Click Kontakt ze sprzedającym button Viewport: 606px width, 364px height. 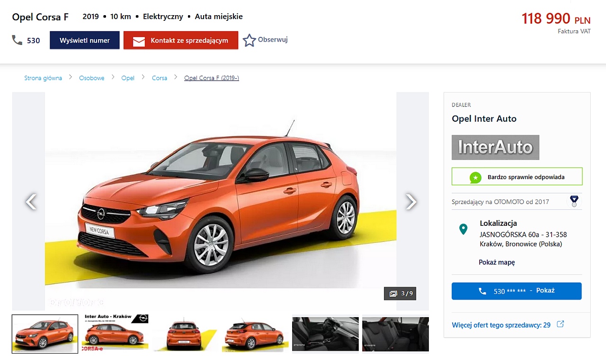pyautogui.click(x=181, y=40)
